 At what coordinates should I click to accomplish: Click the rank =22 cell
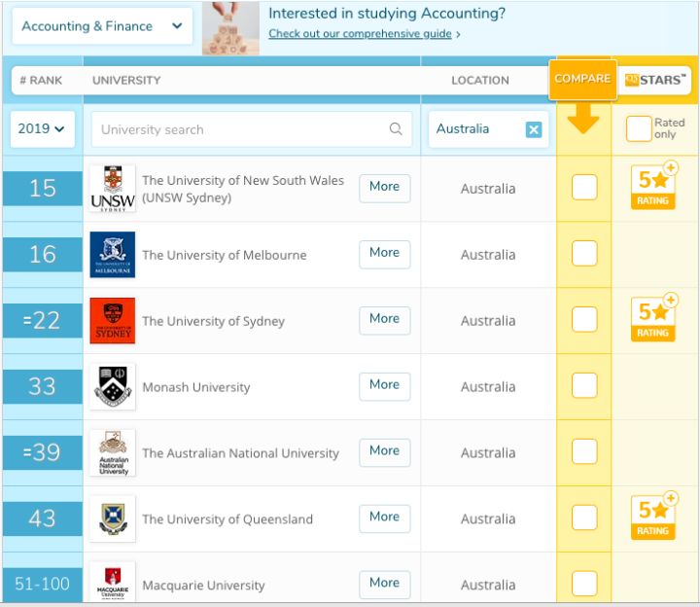coord(43,321)
